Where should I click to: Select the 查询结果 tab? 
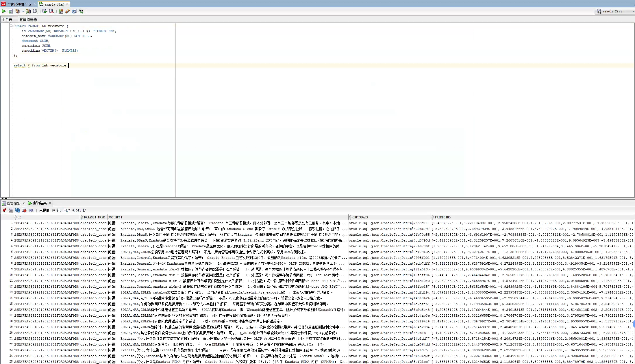pyautogui.click(x=40, y=203)
